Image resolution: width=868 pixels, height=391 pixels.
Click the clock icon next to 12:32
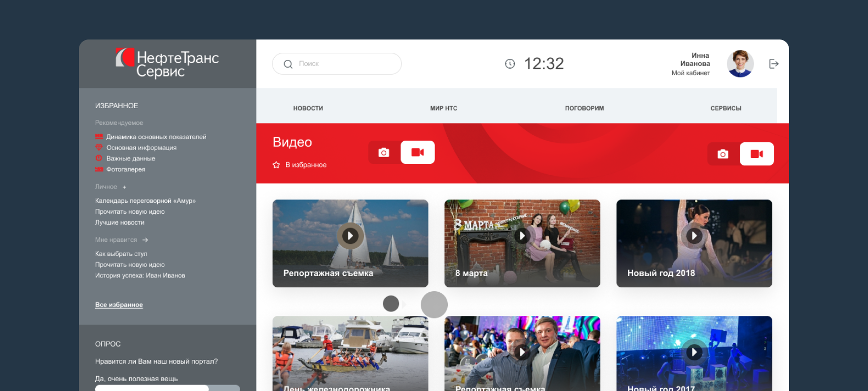coord(510,64)
